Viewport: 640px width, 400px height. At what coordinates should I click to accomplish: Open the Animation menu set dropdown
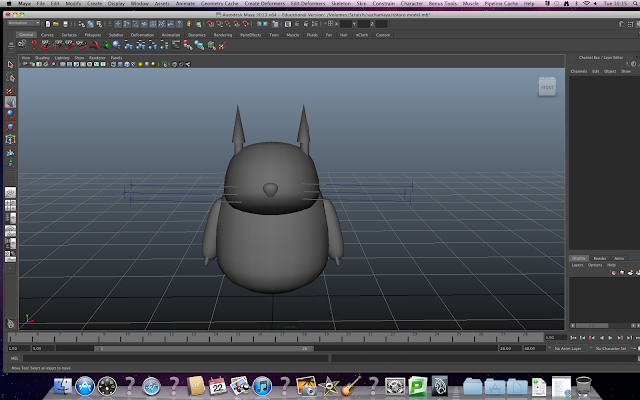pyautogui.click(x=24, y=23)
